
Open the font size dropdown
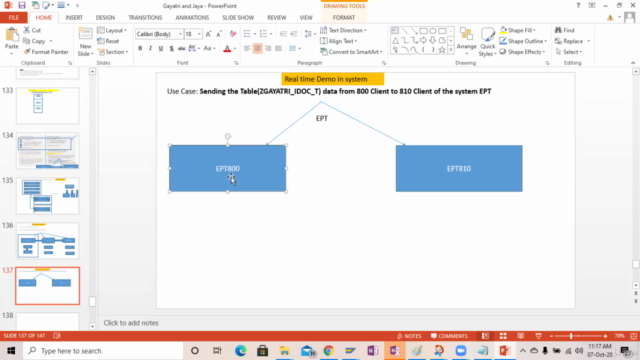click(x=199, y=34)
